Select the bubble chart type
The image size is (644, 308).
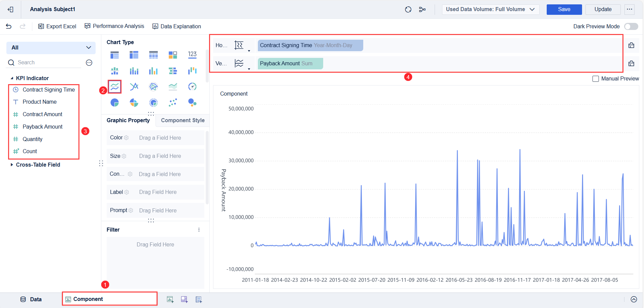click(192, 102)
